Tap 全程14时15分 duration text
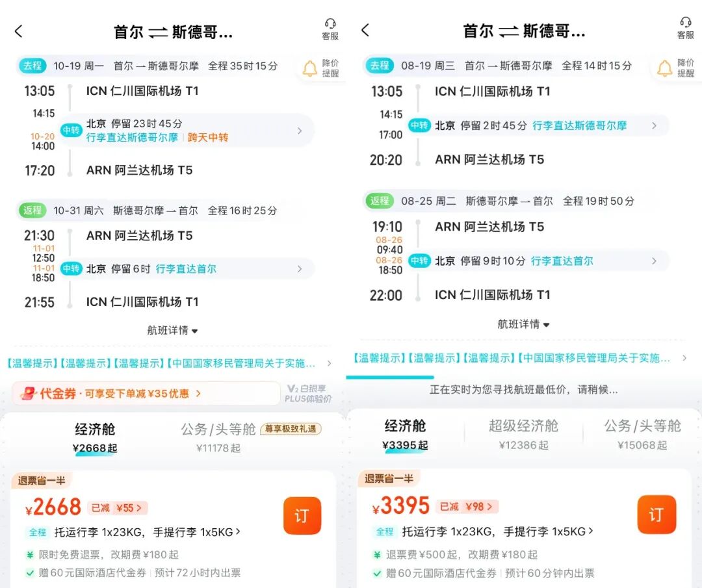 (597, 66)
